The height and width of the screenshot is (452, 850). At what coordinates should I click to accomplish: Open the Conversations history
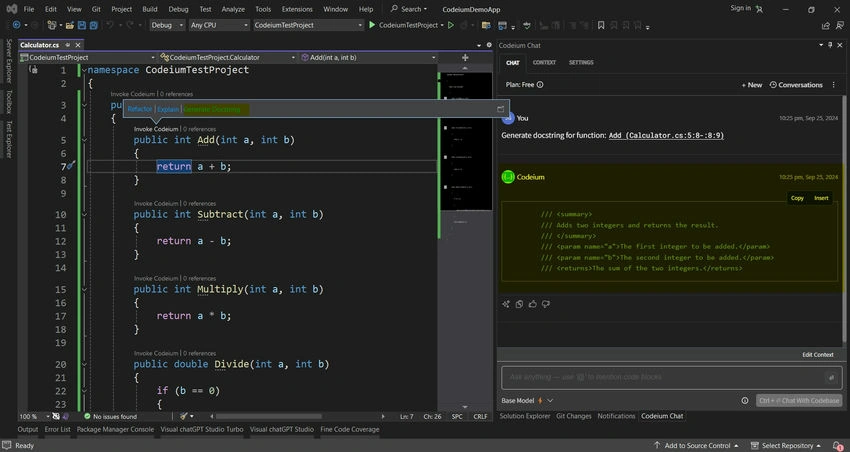(x=796, y=85)
